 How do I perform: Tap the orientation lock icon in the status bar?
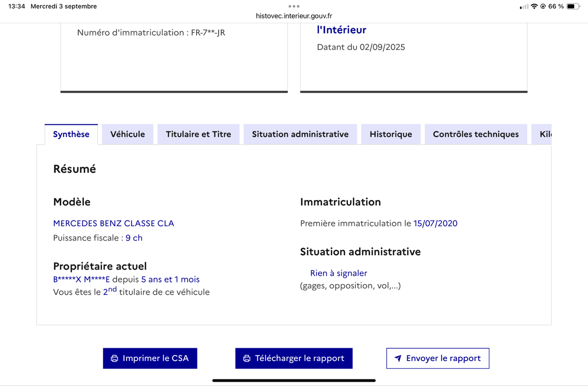(543, 6)
